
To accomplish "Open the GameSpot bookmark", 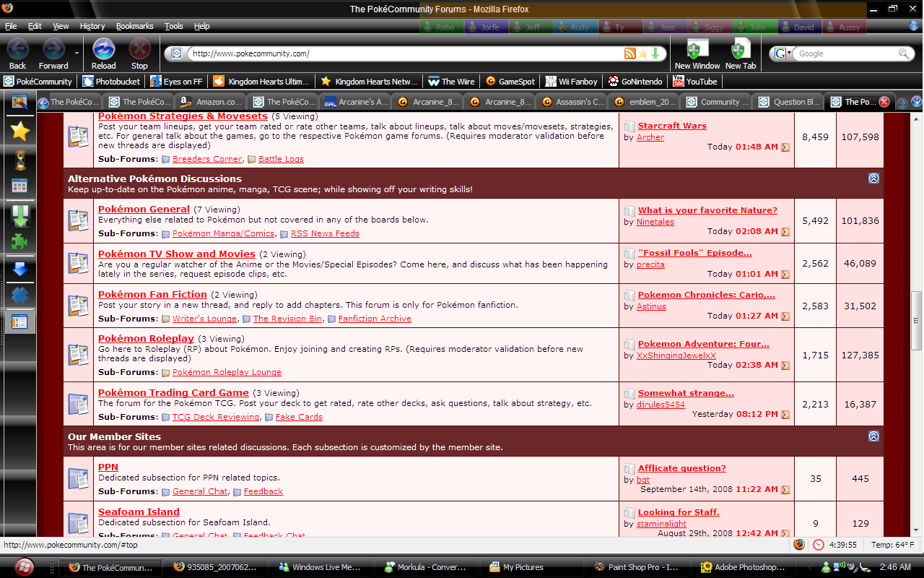I will click(x=511, y=82).
